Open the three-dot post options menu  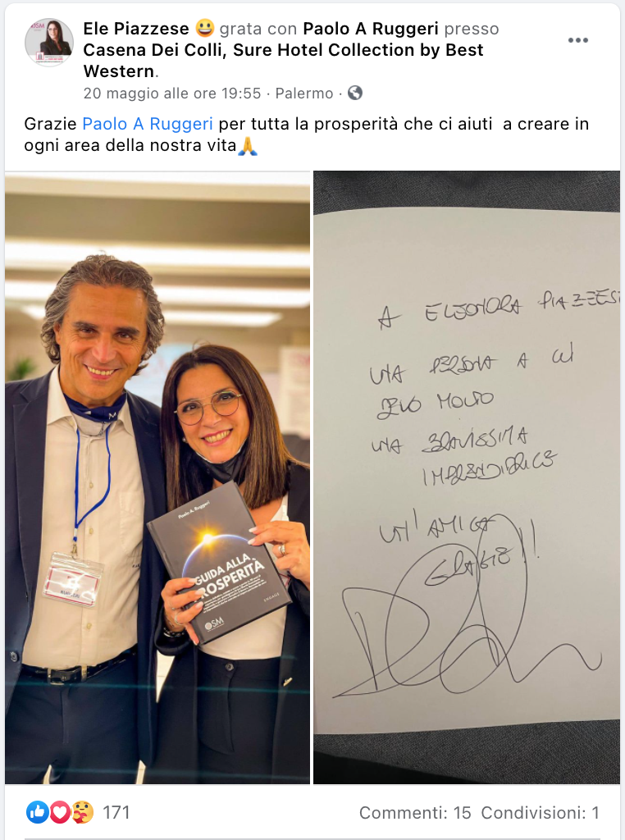pyautogui.click(x=578, y=40)
